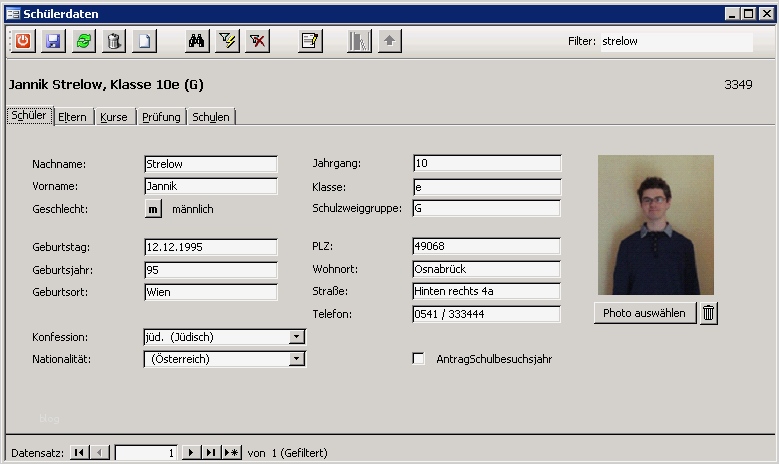The height and width of the screenshot is (464, 779).
Task: Refresh data using the green arrows icon
Action: [83, 41]
